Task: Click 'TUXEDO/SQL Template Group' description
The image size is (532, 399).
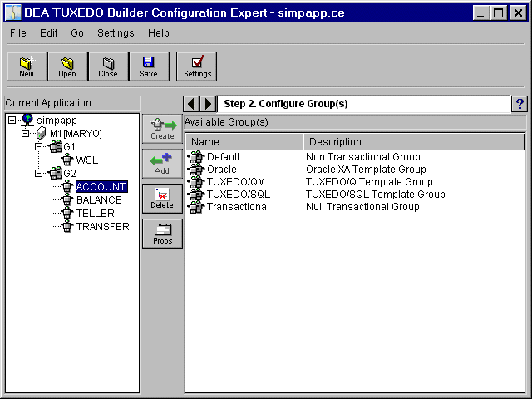Action: 375,195
